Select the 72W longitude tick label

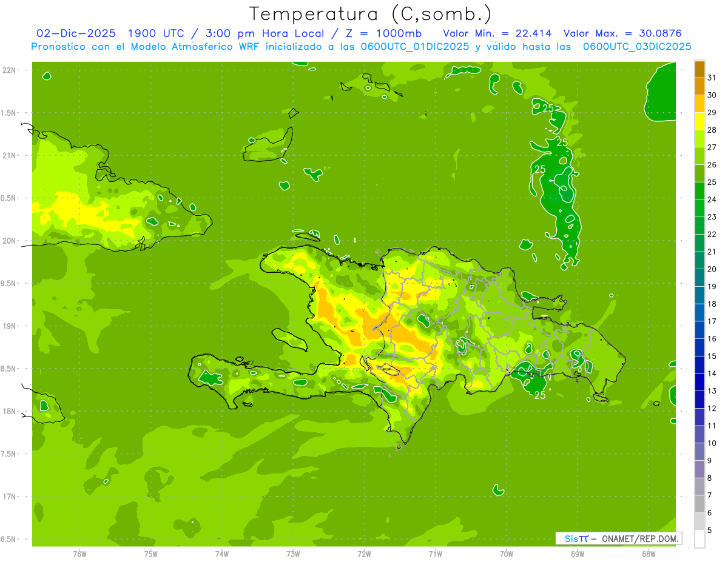364,554
